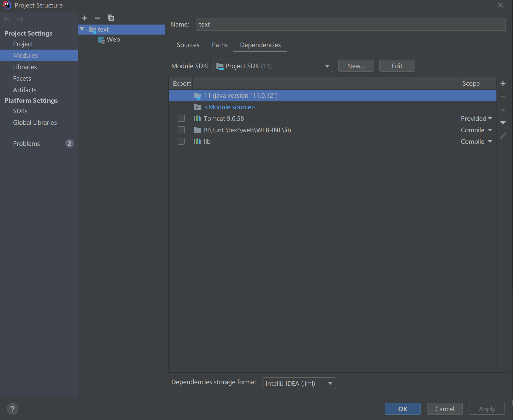
Task: Click the add dependency plus icon
Action: point(503,84)
